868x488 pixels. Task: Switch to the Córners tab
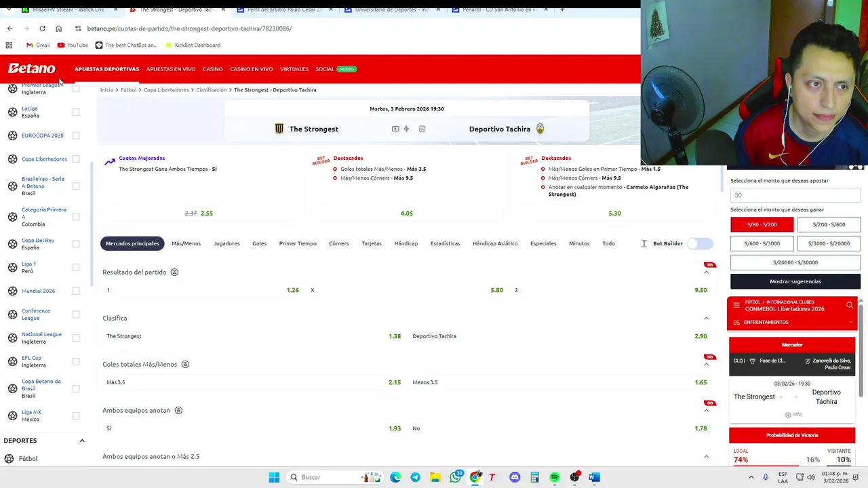coord(338,243)
